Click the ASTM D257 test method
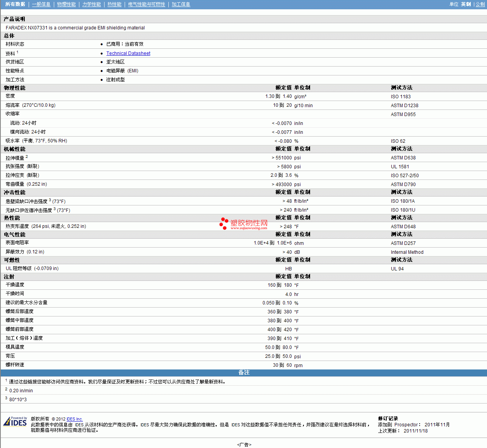Image resolution: width=487 pixels, height=448 pixels. [403, 243]
